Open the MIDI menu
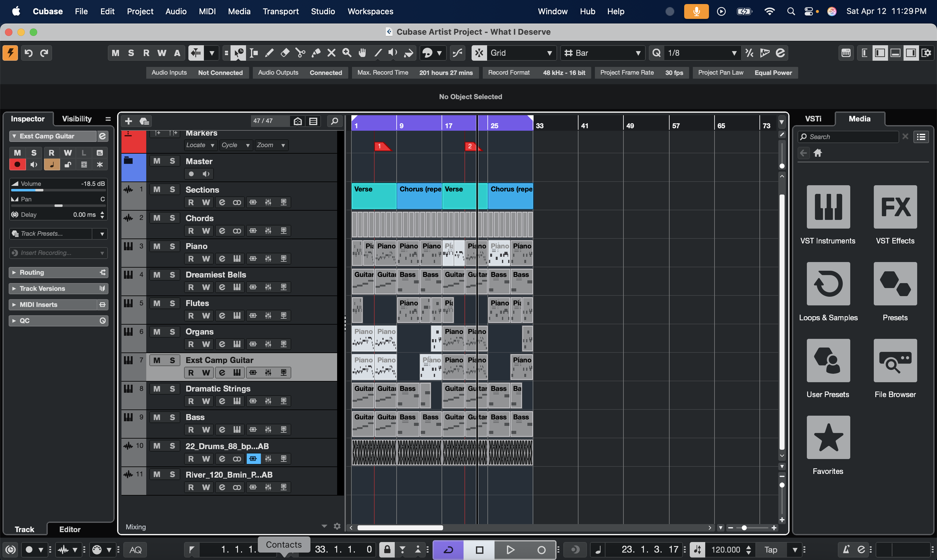Screen dimensions: 937x560 coord(207,11)
